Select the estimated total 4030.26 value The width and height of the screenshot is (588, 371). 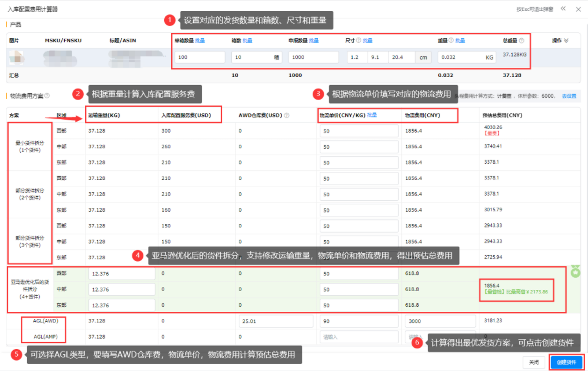coord(493,127)
